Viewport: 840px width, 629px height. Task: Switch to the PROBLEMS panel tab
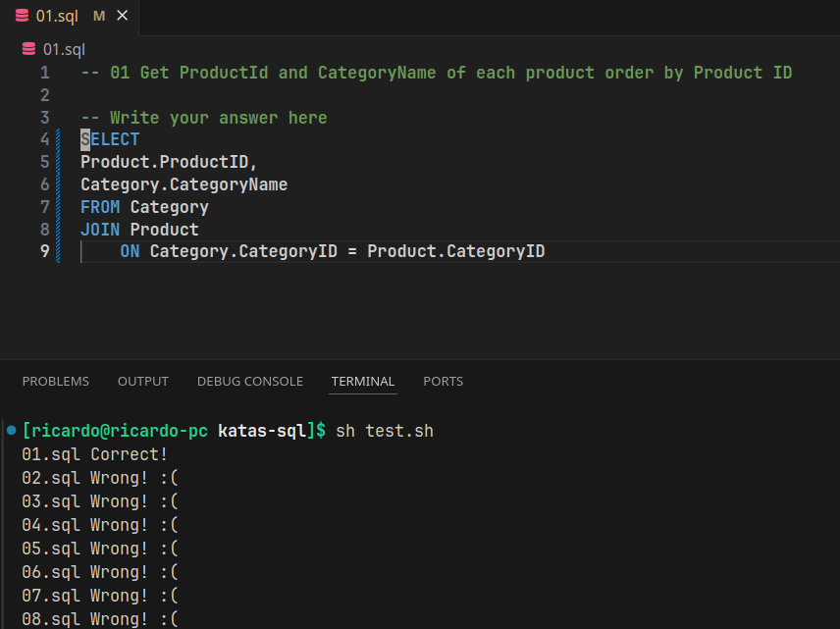[56, 381]
